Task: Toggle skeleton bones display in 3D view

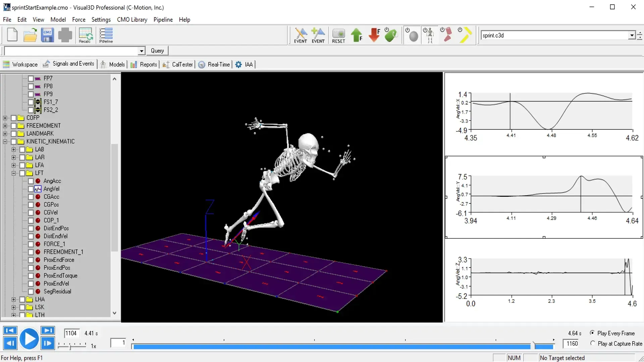Action: click(429, 35)
